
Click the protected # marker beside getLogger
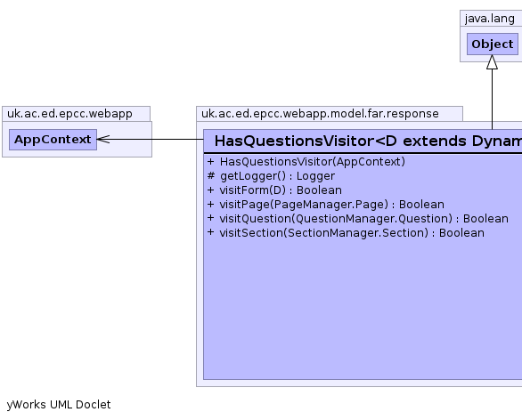[211, 175]
